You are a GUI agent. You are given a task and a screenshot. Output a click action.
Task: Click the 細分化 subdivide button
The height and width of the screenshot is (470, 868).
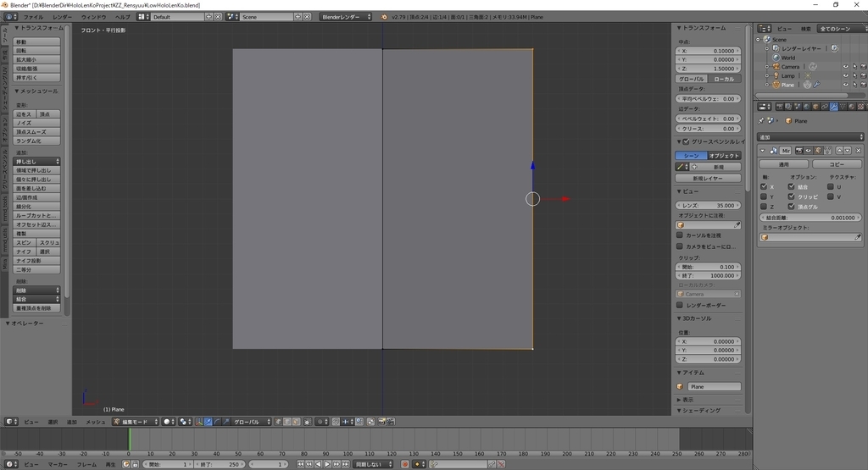coord(36,207)
